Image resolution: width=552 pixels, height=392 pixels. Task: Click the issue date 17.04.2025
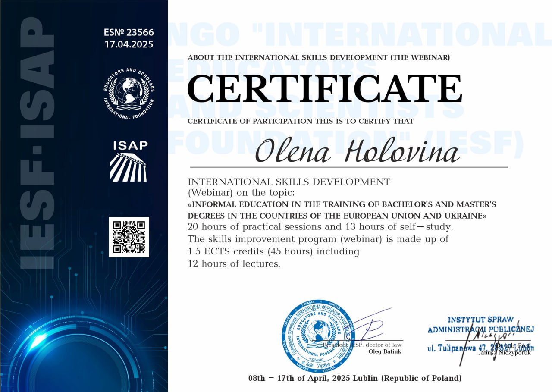coord(129,44)
